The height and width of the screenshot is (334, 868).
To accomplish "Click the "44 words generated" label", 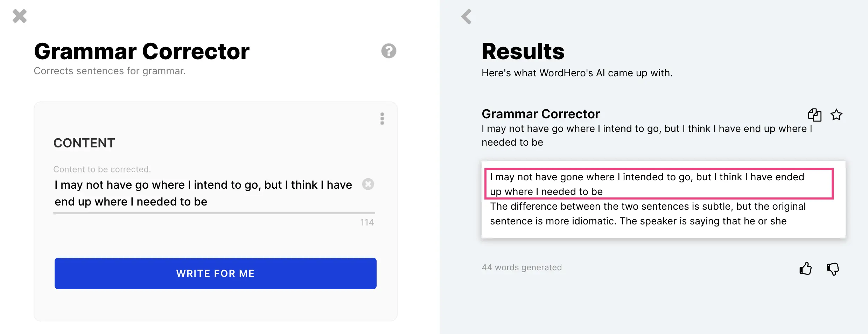I will [x=521, y=267].
